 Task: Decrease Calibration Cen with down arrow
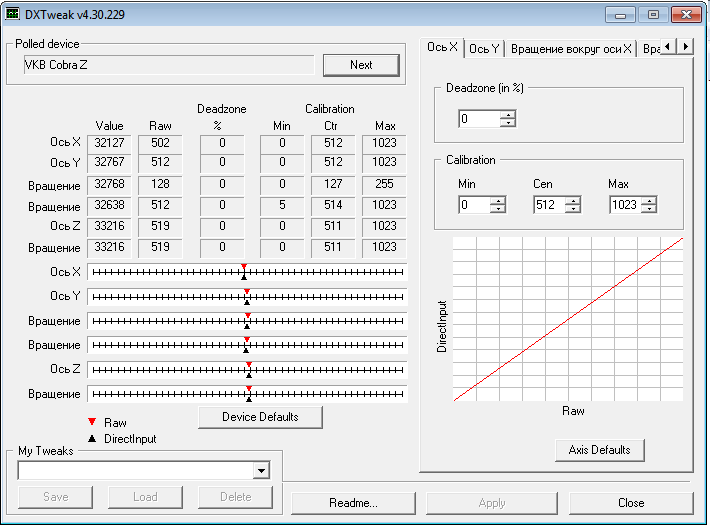point(573,209)
